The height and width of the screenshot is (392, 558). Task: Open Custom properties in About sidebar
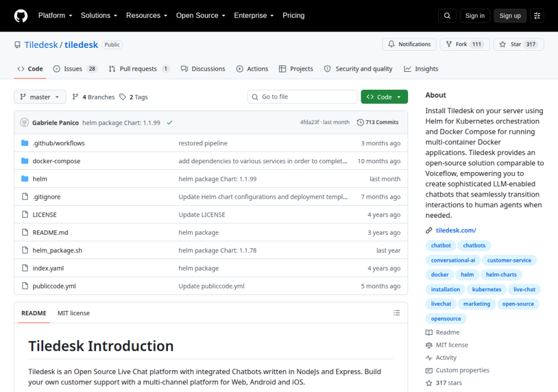pos(462,370)
